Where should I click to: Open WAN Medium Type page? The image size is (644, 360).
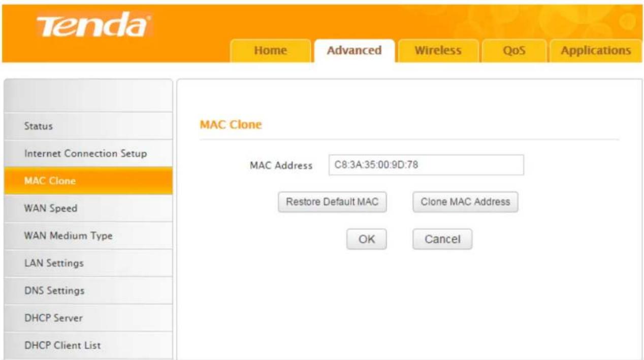(x=88, y=236)
